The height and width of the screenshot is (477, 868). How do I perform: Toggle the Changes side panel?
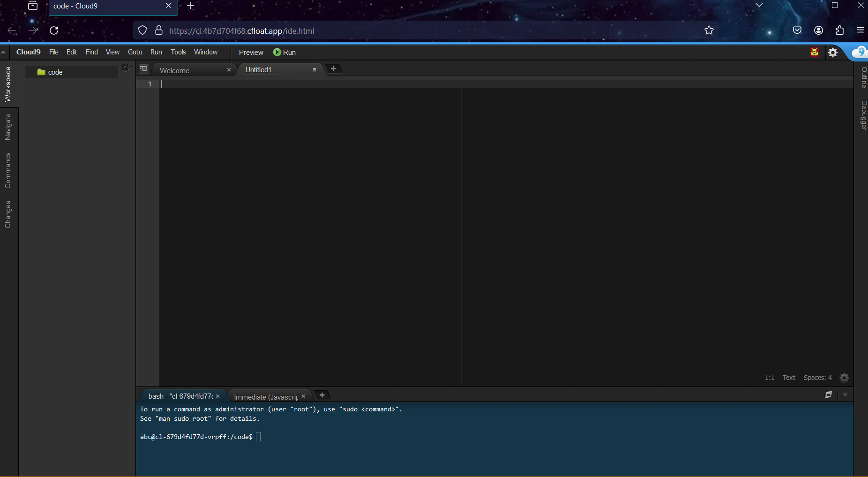tap(8, 214)
